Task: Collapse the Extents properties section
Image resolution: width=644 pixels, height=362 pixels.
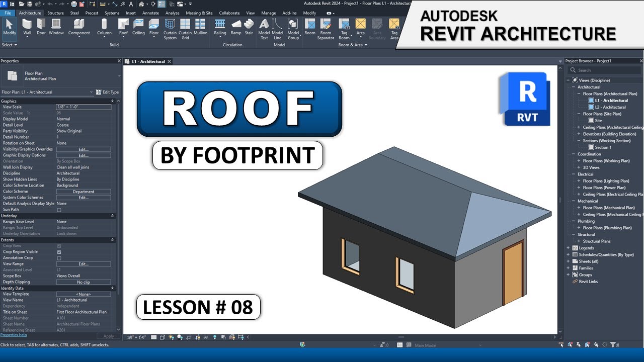Action: 112,240
